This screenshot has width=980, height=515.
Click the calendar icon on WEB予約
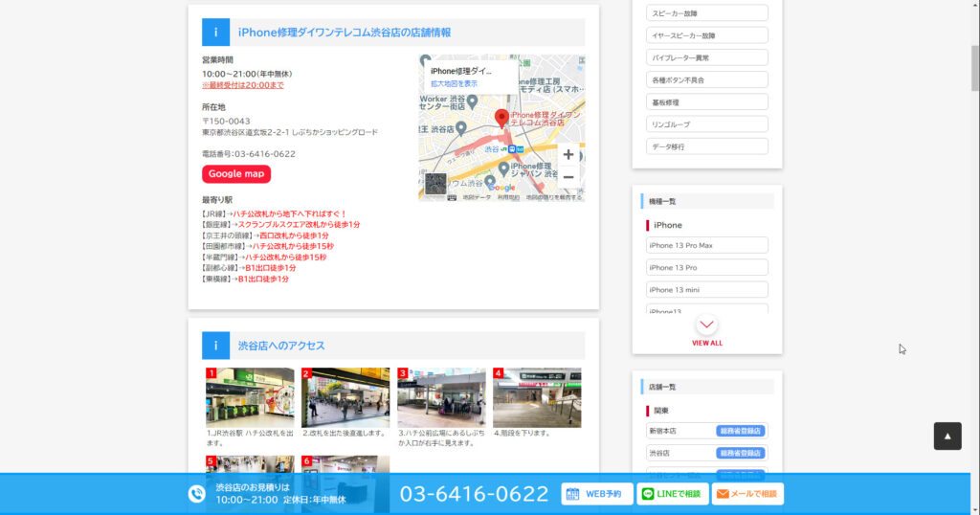(x=572, y=494)
